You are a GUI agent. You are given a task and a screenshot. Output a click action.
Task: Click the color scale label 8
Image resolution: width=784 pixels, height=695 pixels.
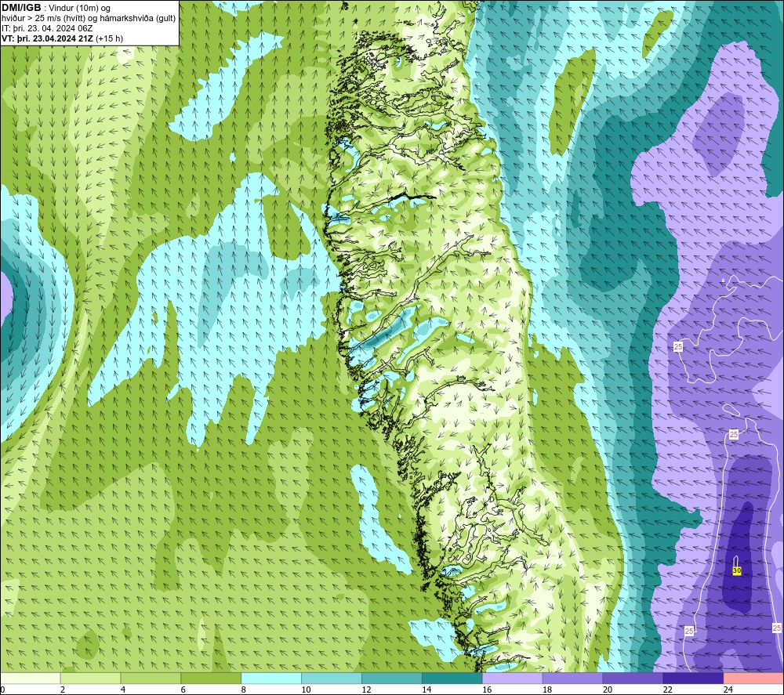click(x=244, y=690)
